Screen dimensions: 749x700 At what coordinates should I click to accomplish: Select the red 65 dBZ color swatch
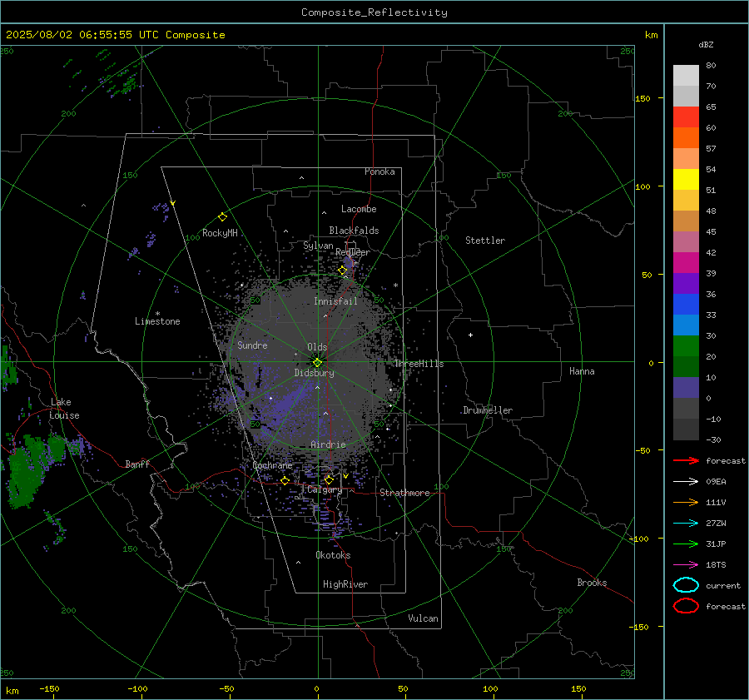click(686, 117)
